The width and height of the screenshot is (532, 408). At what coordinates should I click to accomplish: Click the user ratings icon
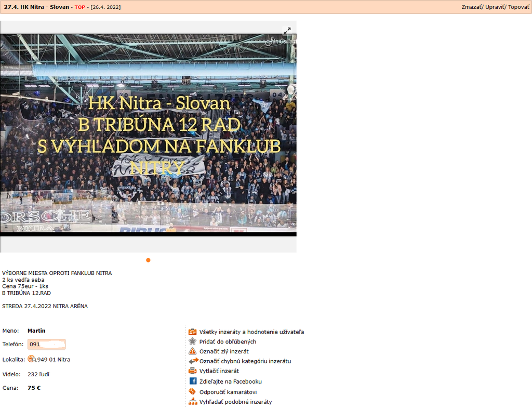(192, 332)
